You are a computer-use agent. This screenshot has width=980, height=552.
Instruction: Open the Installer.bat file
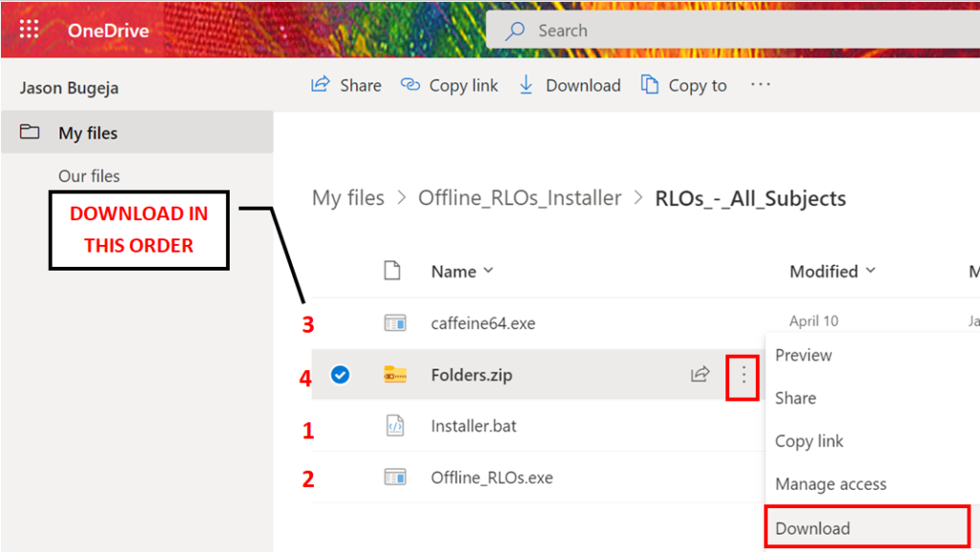[473, 426]
